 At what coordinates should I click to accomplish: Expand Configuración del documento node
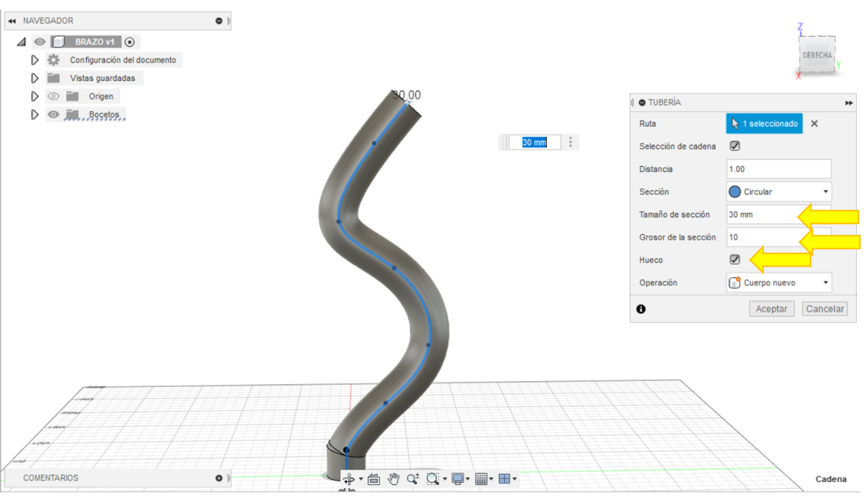pyautogui.click(x=35, y=60)
